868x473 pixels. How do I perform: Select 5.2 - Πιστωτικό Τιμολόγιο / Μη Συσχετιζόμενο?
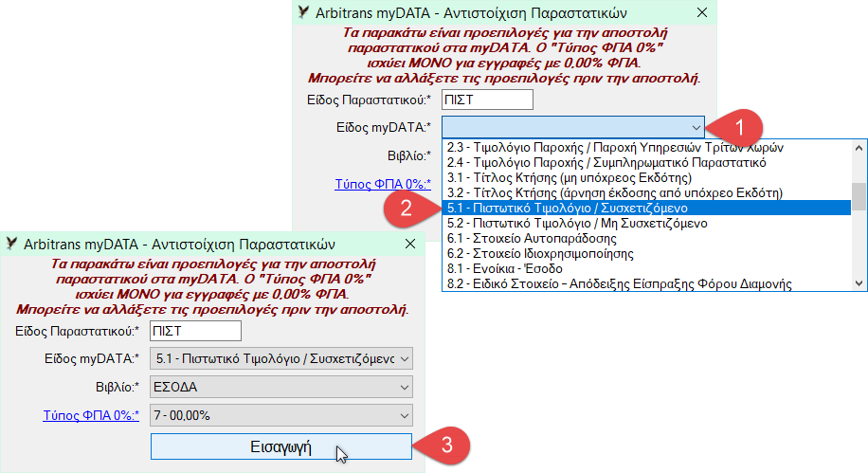click(646, 223)
